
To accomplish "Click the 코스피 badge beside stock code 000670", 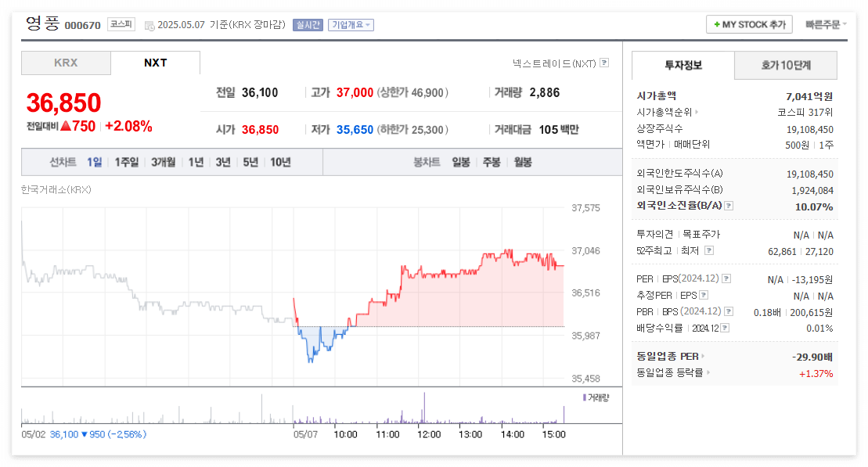I will (x=120, y=24).
